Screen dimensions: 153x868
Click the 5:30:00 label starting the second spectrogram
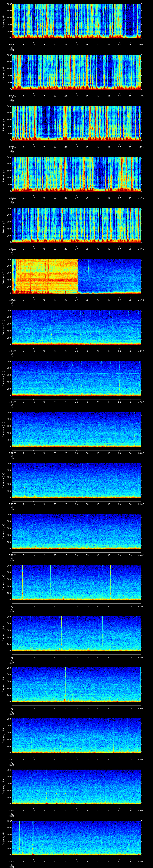(x=12, y=96)
